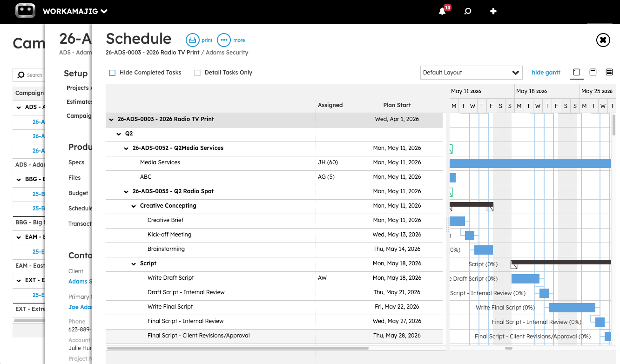Screen dimensions: 620x364
Task: Select the Write Draft Script task name
Action: tap(170, 278)
